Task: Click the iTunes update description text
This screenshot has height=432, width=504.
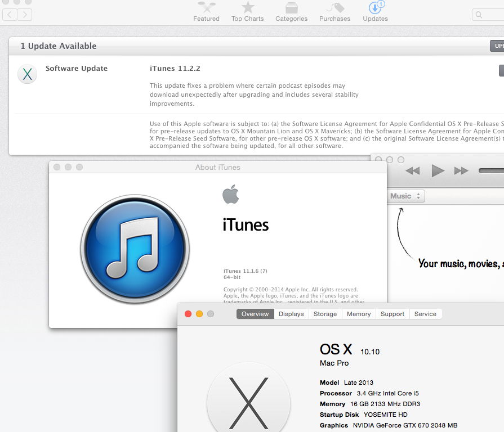Action: tap(254, 94)
